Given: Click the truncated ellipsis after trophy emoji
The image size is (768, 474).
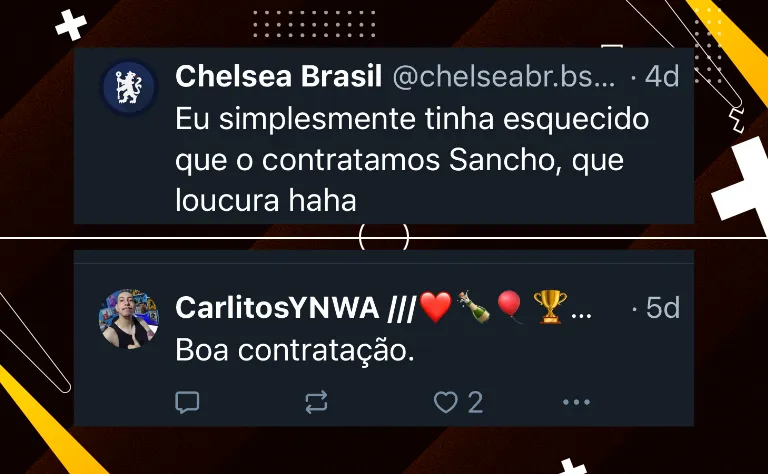Looking at the screenshot, I should [581, 314].
